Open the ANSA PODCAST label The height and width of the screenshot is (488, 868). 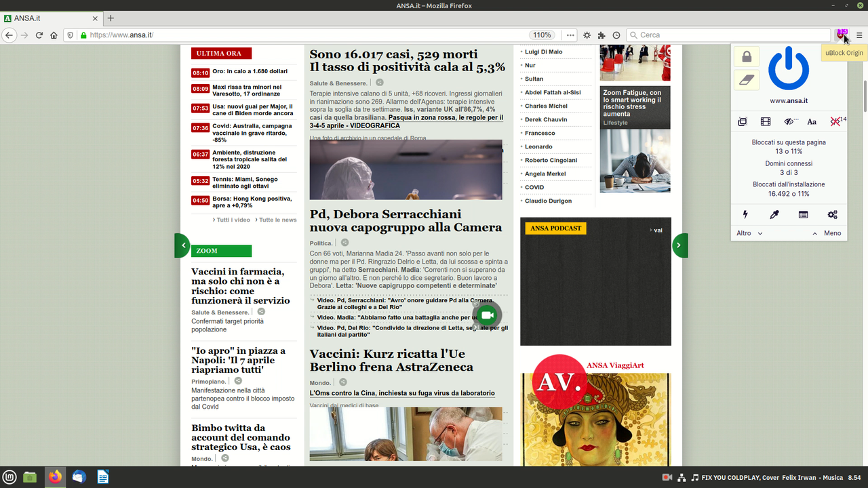(x=556, y=228)
